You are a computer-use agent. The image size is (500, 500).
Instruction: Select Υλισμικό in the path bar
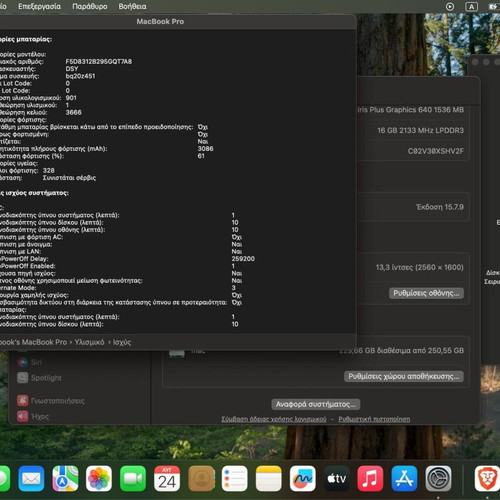(x=89, y=342)
